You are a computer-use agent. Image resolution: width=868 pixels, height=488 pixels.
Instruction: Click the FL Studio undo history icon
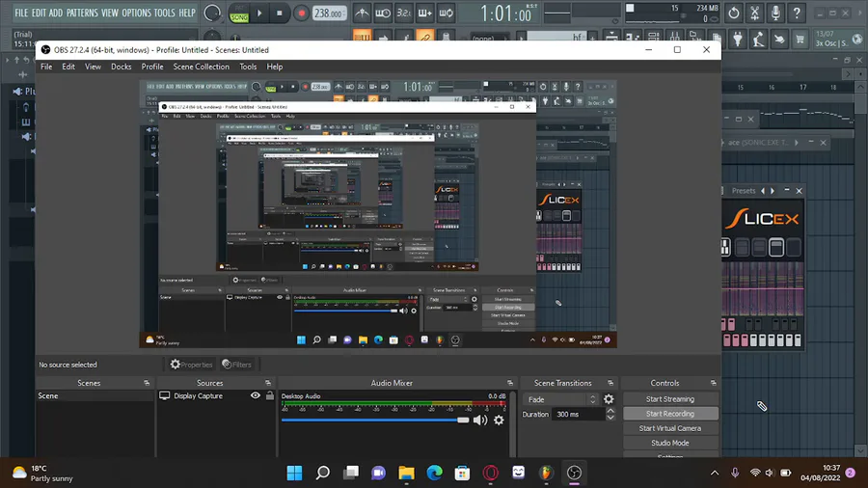tap(734, 13)
